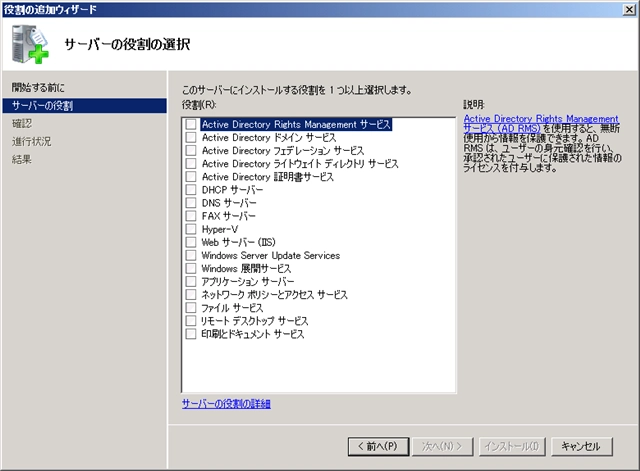Highlight the Hyper-V role label

coord(220,229)
